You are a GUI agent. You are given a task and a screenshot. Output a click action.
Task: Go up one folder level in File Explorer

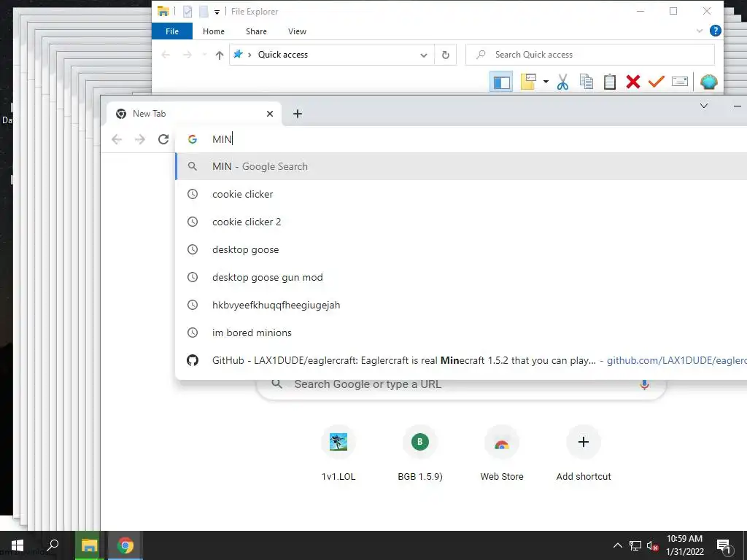[x=219, y=55]
